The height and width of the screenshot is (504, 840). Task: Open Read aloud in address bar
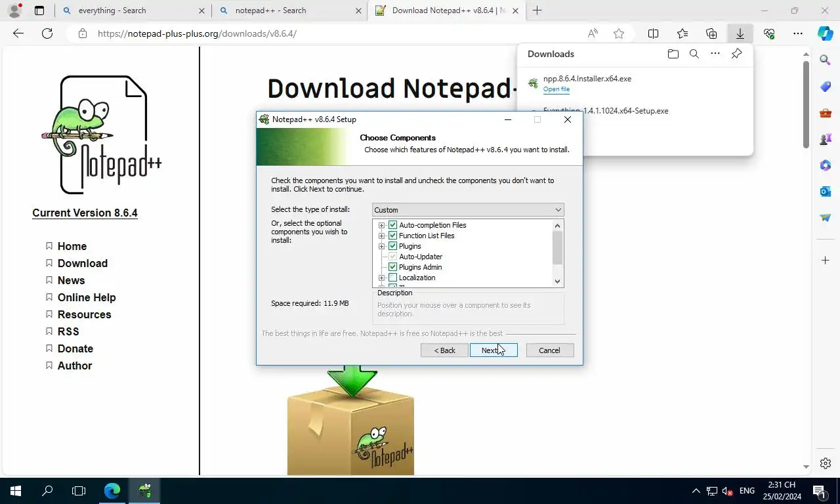593,33
